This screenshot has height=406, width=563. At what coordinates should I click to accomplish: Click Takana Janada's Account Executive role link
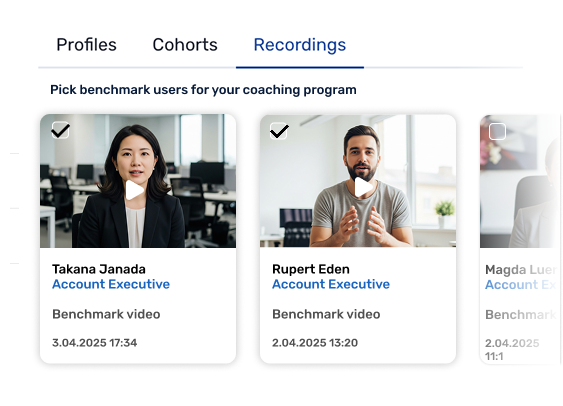[111, 284]
